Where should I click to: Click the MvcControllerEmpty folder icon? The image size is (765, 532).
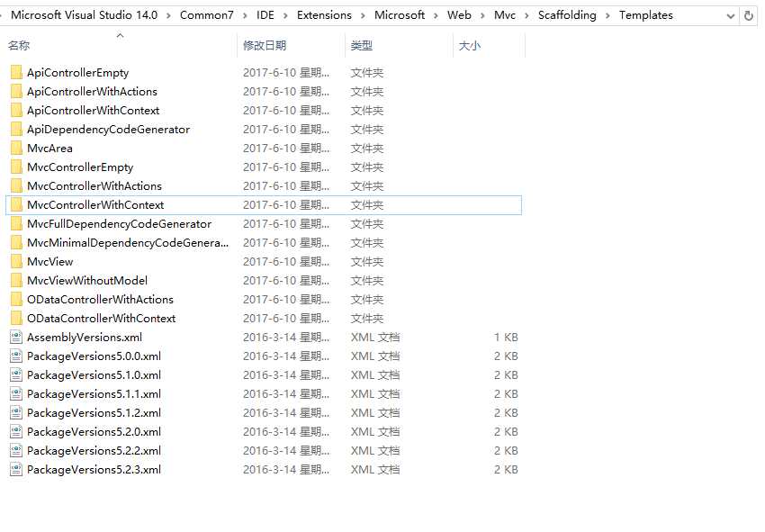pyautogui.click(x=16, y=167)
